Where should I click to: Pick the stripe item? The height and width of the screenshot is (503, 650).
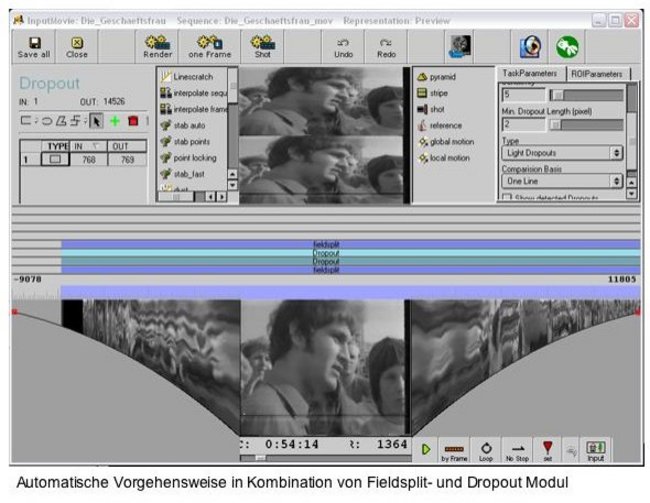(432, 93)
